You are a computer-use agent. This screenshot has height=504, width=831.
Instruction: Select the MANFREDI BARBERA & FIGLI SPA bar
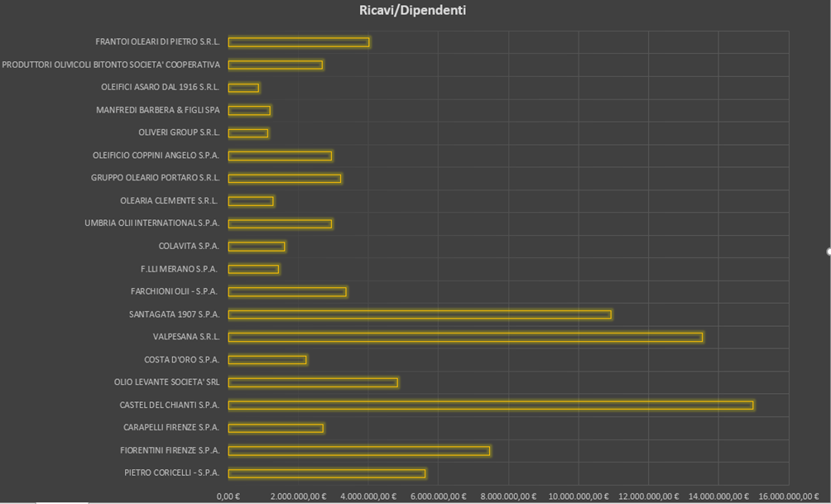pyautogui.click(x=249, y=110)
